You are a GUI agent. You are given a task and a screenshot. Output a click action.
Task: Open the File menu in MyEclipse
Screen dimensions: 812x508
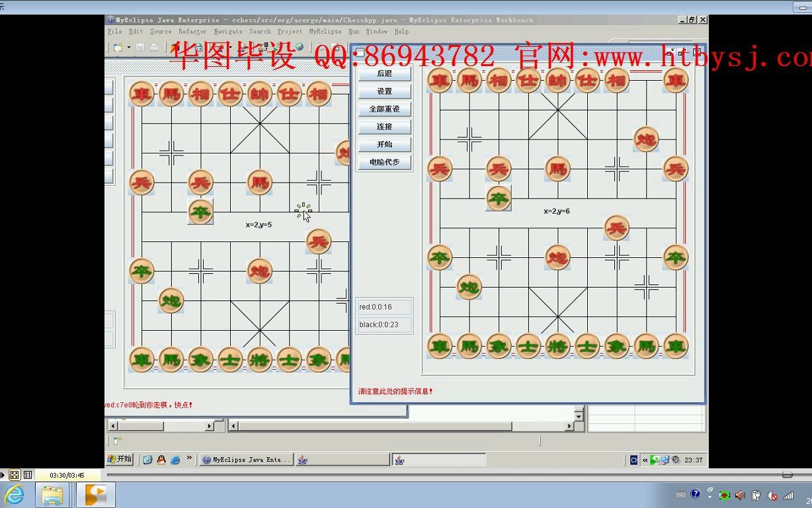point(114,31)
